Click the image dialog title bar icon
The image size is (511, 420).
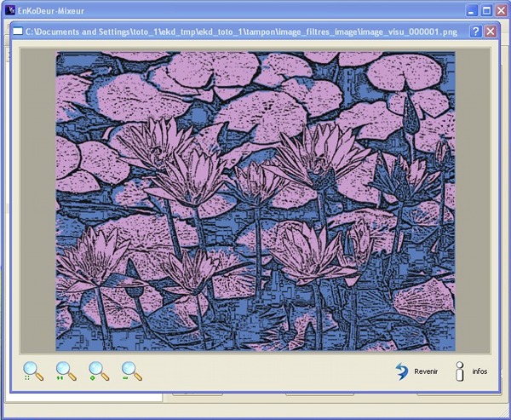[18, 32]
